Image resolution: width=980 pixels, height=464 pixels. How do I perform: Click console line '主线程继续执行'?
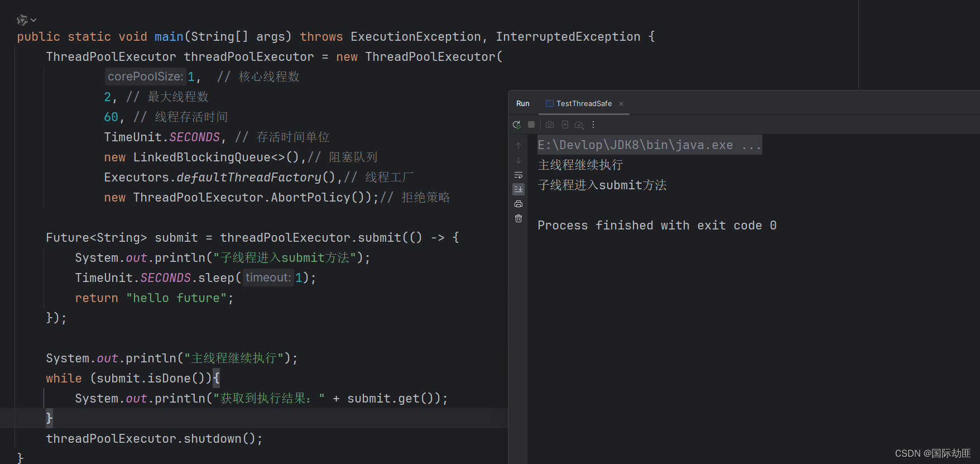pos(580,165)
